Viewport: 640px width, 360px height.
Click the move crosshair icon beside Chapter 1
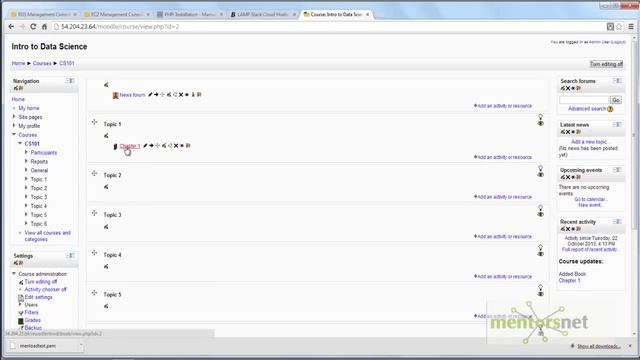coord(158,146)
